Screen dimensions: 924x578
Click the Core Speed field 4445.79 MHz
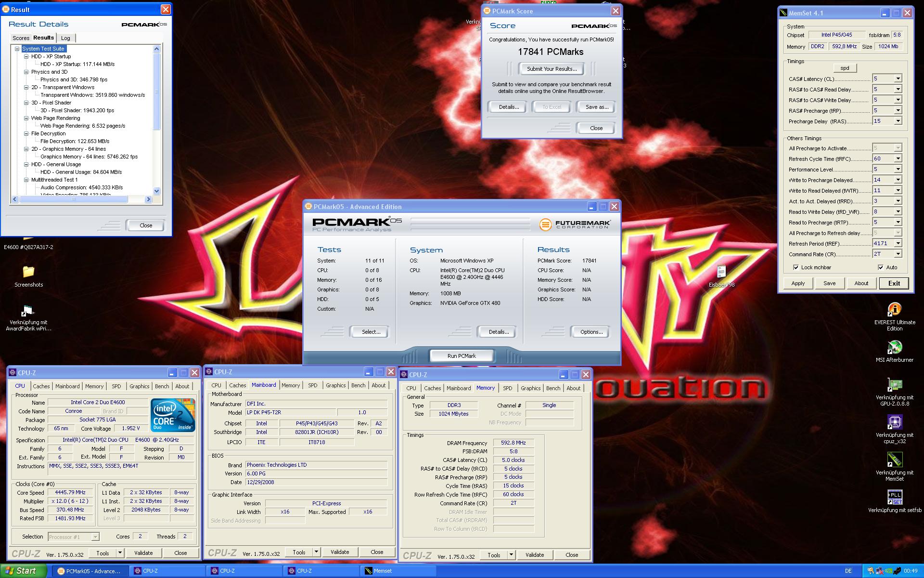click(x=70, y=492)
